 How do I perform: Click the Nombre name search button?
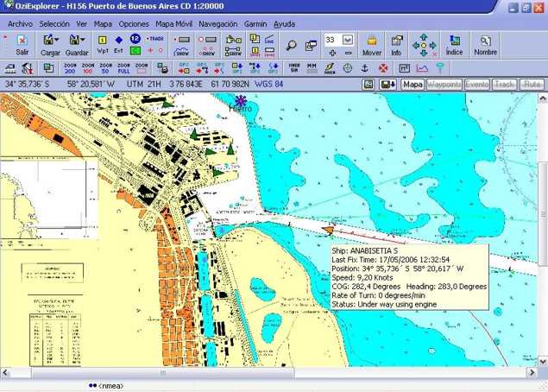tap(486, 46)
